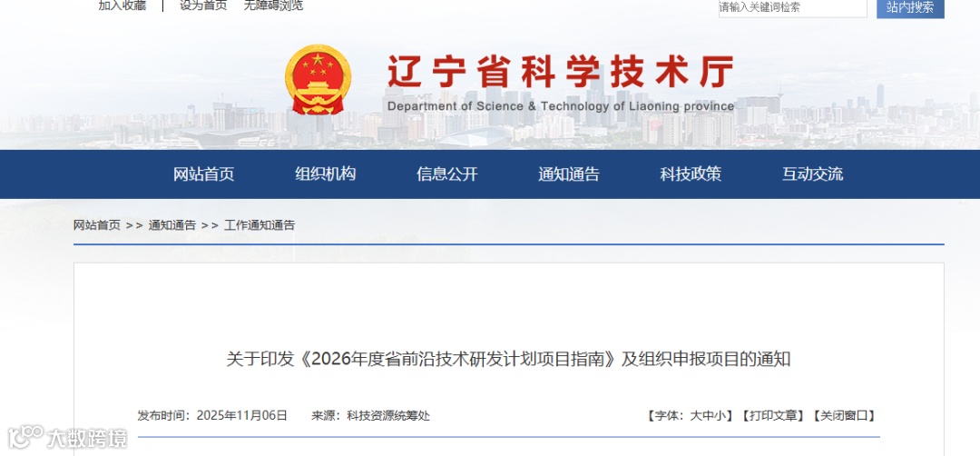Set font size to 中
This screenshot has height=456, width=980.
[x=707, y=416]
